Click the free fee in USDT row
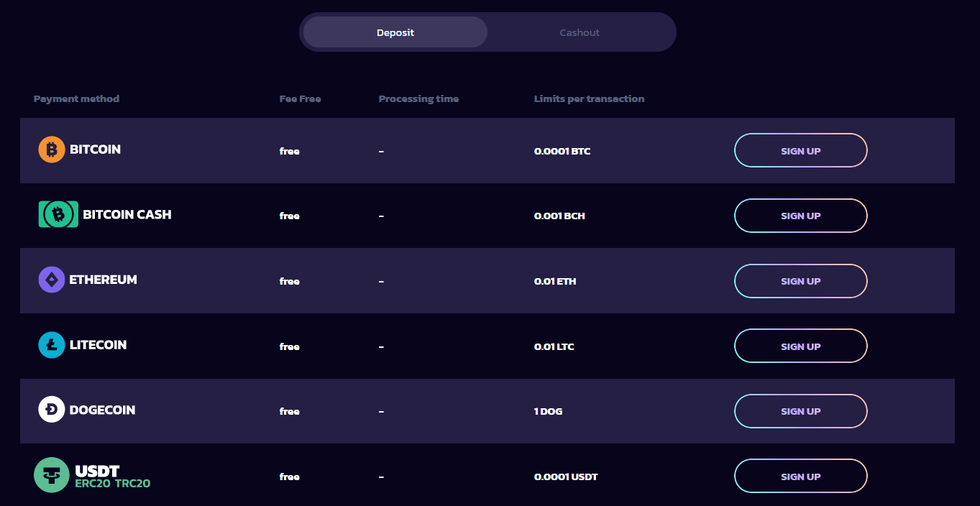 tap(289, 477)
